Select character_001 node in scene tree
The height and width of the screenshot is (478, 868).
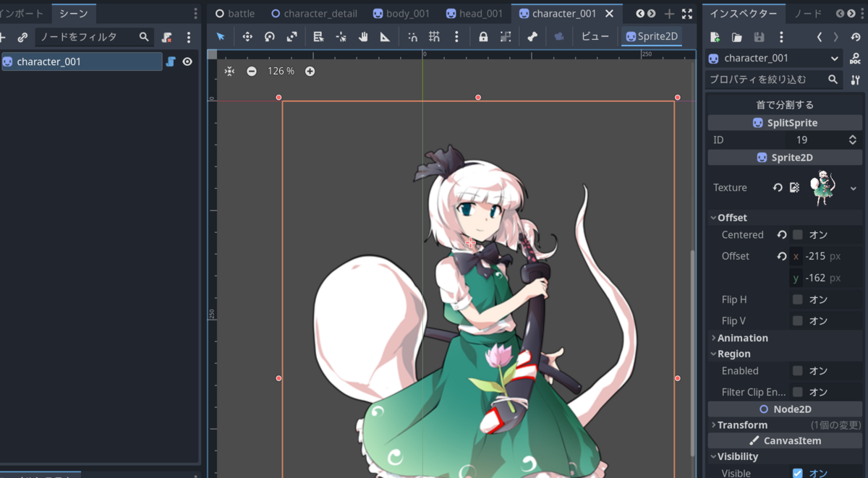pyautogui.click(x=82, y=61)
